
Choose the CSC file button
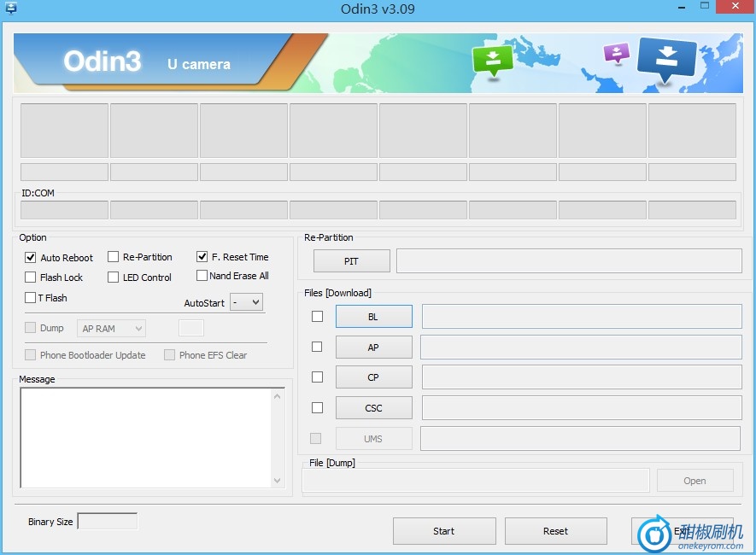pyautogui.click(x=373, y=408)
